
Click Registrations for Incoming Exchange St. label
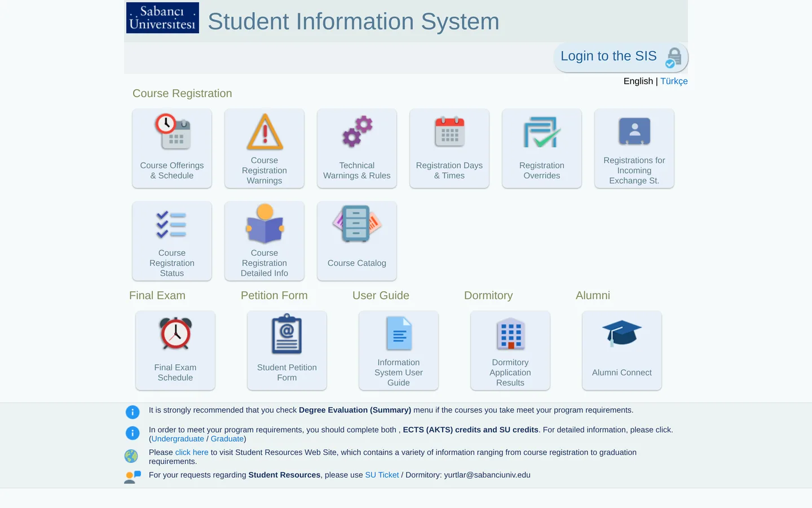(634, 170)
